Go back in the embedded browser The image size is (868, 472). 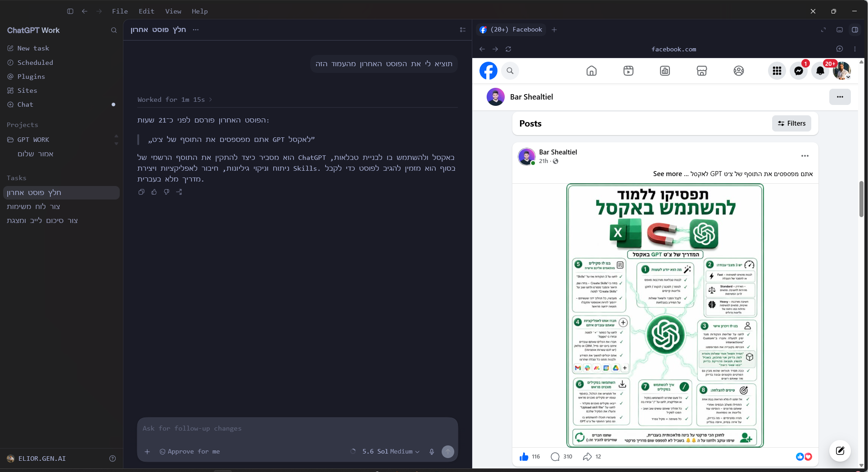click(x=482, y=49)
